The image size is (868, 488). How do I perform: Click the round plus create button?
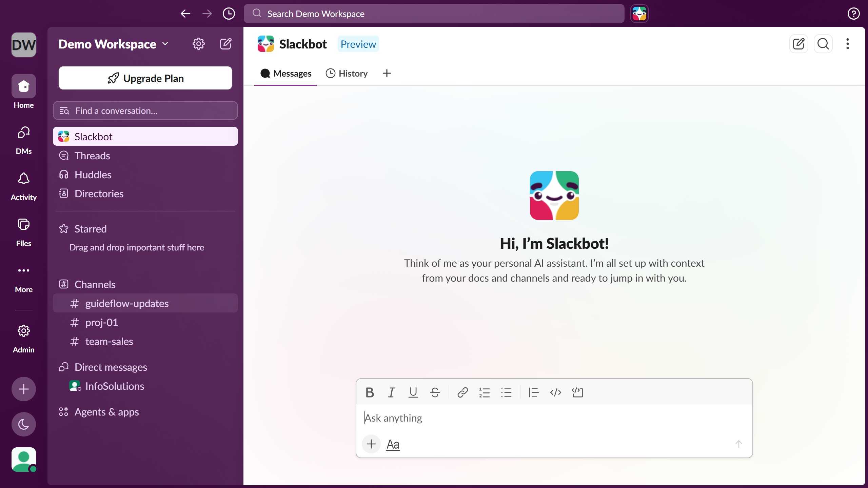[24, 389]
